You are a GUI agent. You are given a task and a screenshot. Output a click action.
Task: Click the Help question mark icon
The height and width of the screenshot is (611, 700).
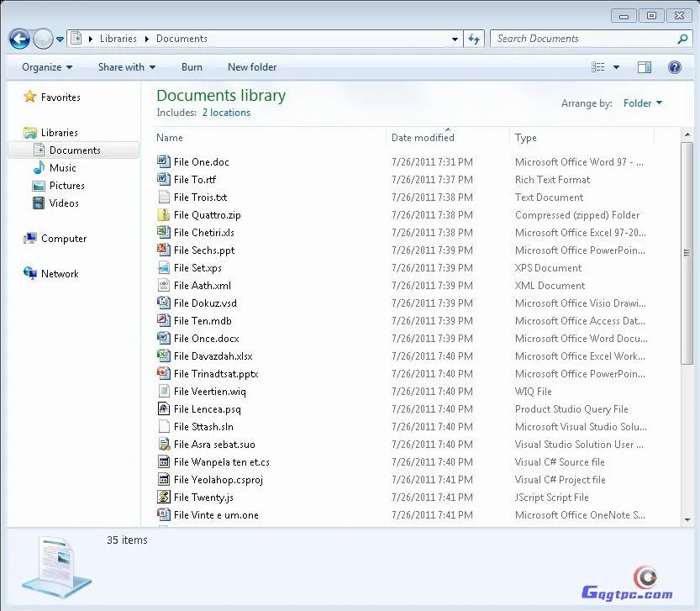pyautogui.click(x=674, y=67)
